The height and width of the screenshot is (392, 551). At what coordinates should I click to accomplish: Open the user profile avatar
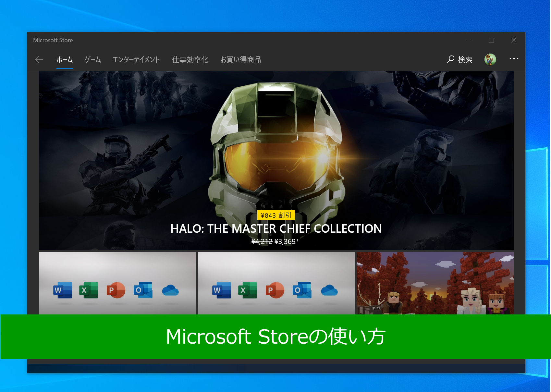coord(490,59)
